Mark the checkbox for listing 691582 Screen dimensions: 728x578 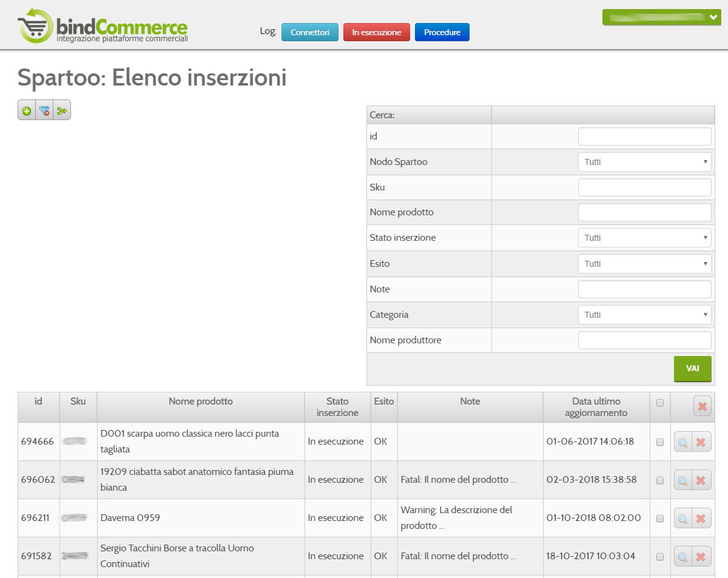click(x=660, y=557)
